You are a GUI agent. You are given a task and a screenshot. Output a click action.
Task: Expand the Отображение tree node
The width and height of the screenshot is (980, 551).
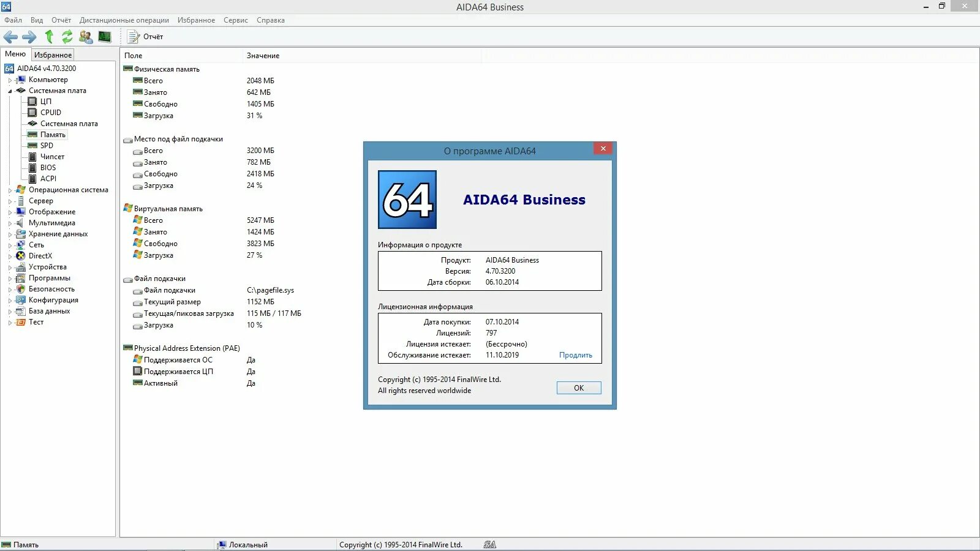[x=10, y=212]
